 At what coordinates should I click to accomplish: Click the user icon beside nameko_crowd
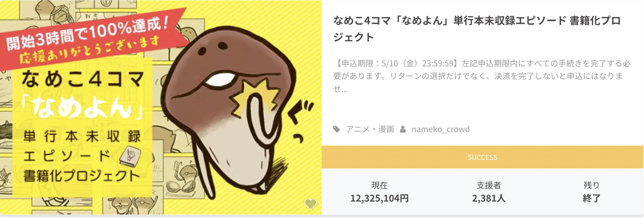tap(403, 129)
